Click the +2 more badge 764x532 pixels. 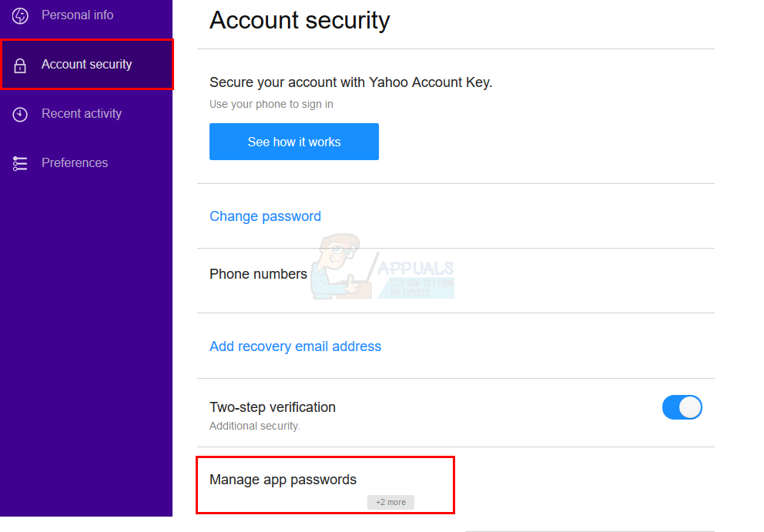coord(390,502)
